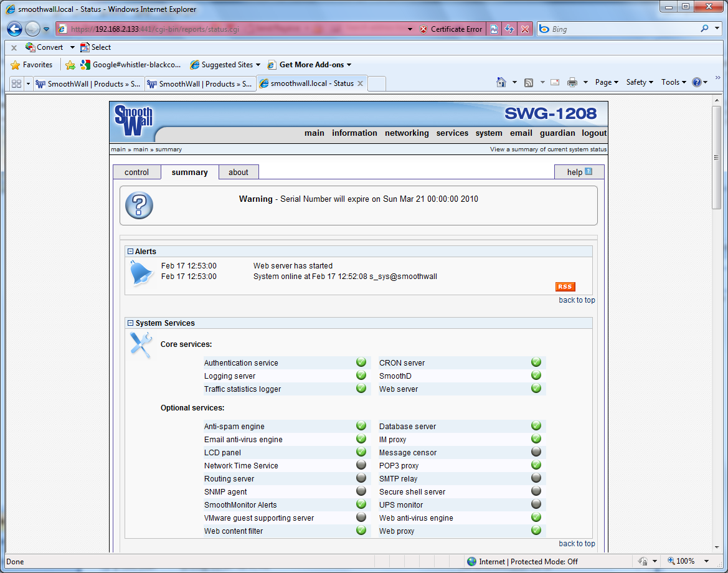This screenshot has height=573, width=728.
Task: Click the warning question mark icon
Action: (139, 206)
